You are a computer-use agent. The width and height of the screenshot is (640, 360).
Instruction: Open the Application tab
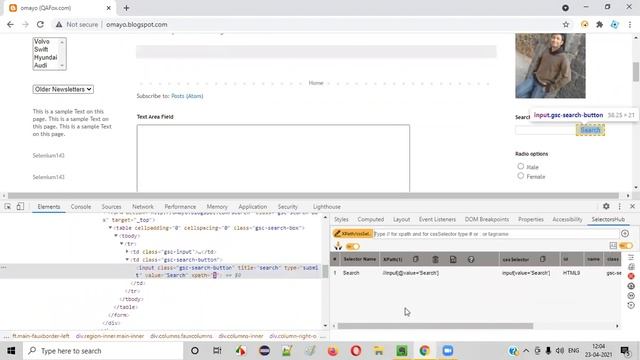(x=253, y=207)
